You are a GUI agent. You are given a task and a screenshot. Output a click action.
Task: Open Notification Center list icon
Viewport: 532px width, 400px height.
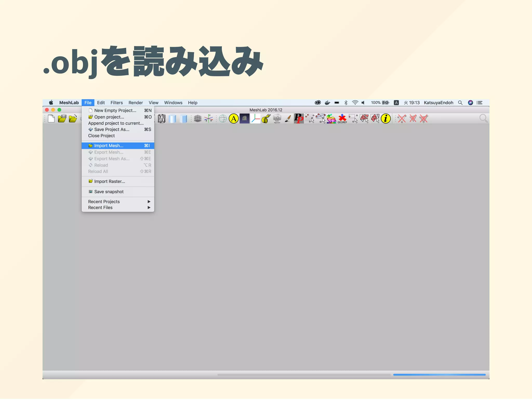480,103
